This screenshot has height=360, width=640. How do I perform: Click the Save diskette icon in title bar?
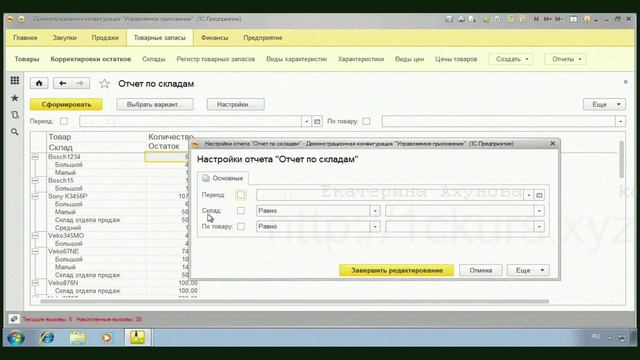pos(449,19)
